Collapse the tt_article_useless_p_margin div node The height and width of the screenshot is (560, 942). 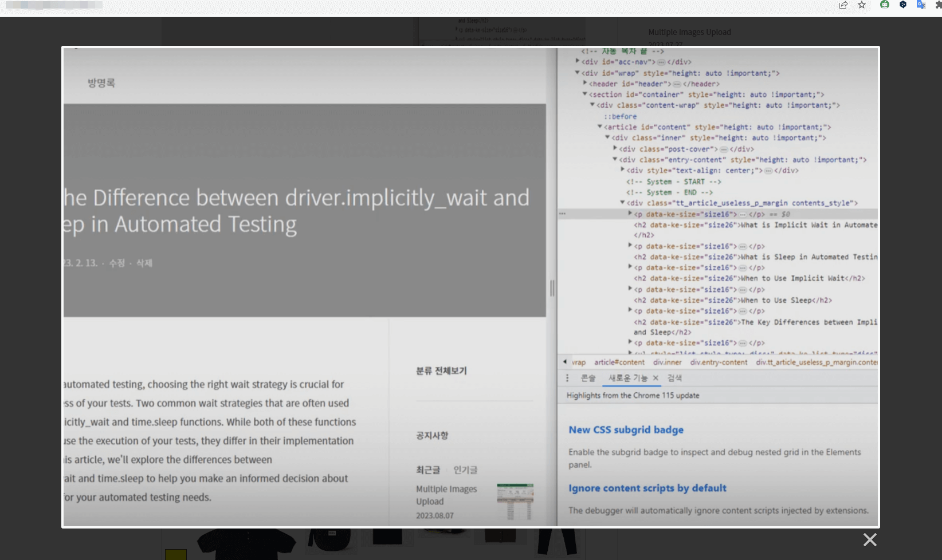(x=622, y=203)
